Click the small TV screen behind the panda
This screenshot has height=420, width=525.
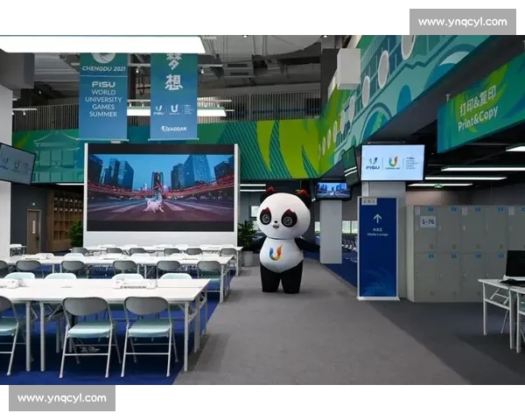coord(332,189)
